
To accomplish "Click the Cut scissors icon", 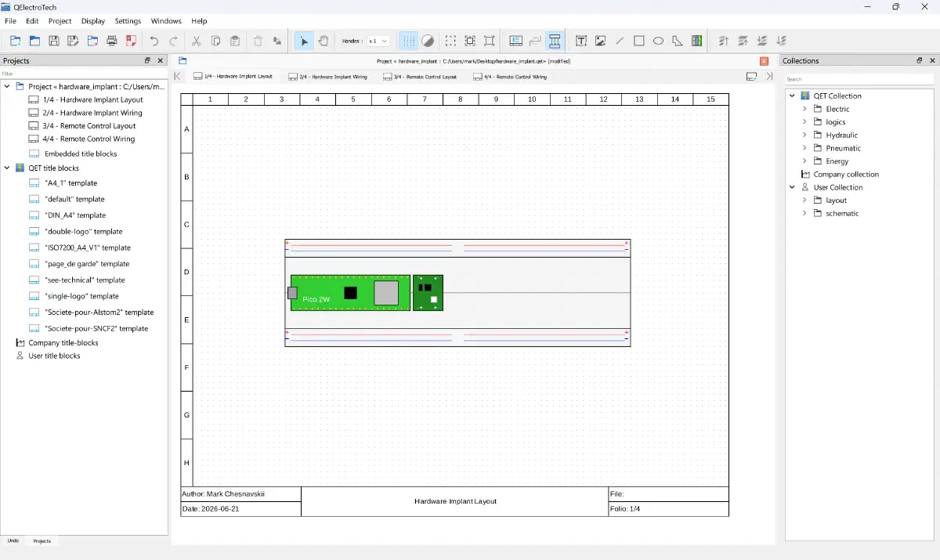I will 197,41.
